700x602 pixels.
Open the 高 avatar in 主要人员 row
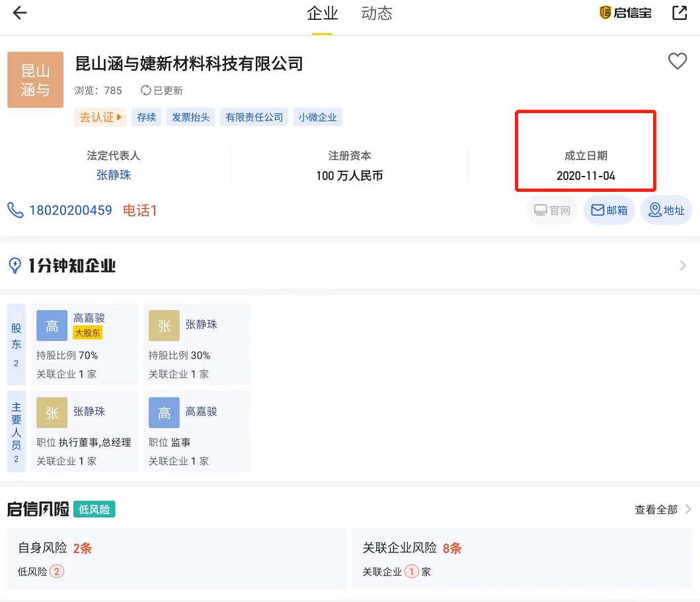(x=164, y=413)
